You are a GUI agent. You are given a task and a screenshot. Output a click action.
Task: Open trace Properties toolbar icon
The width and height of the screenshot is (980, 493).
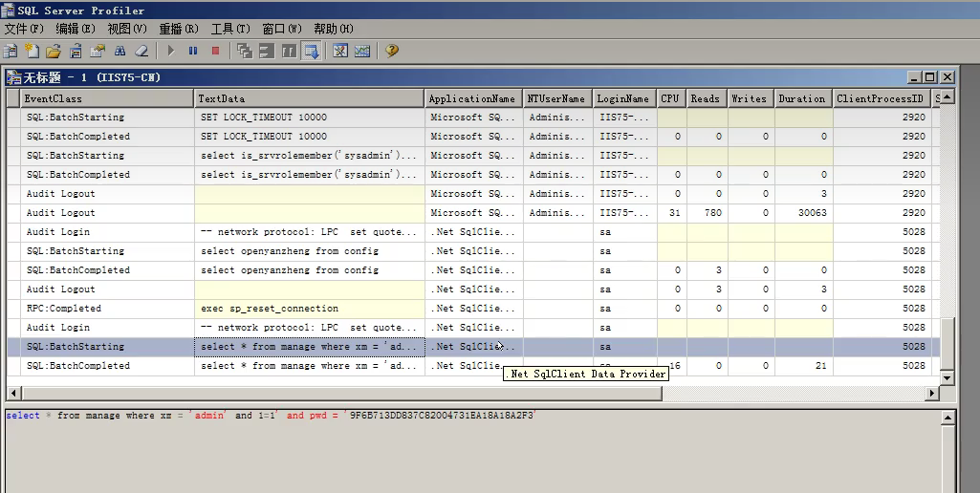98,51
